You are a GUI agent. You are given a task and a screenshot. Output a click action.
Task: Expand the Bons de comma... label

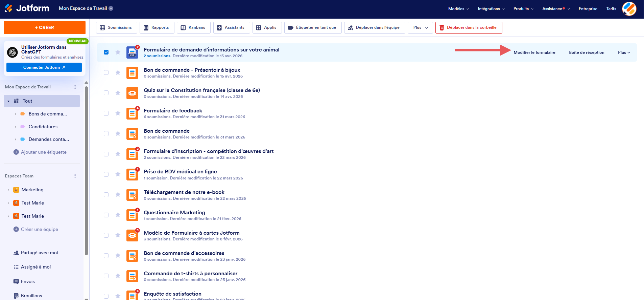tap(16, 114)
